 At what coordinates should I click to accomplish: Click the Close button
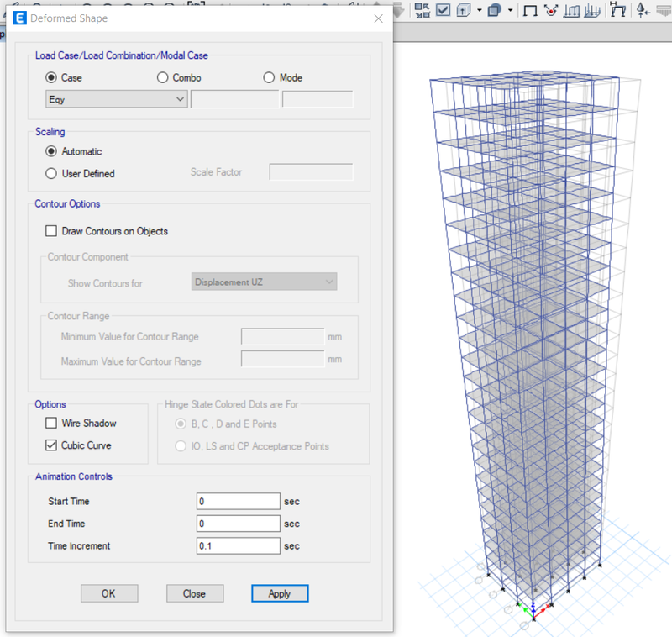(195, 593)
